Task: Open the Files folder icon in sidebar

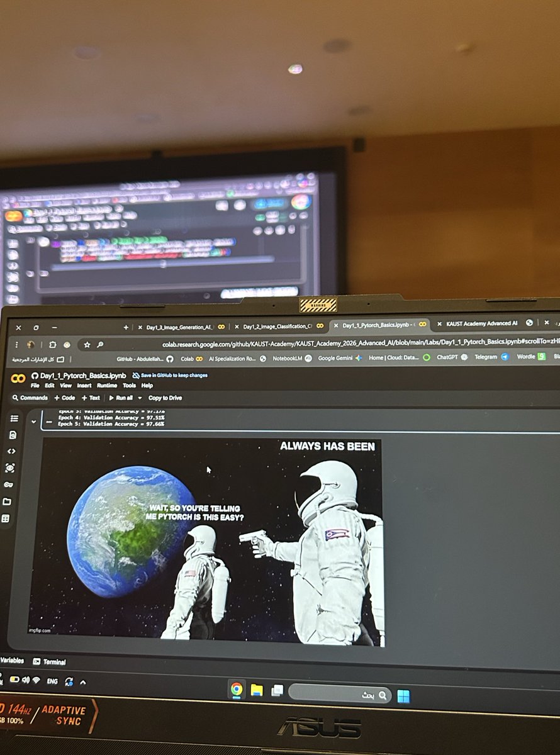Action: 7,501
